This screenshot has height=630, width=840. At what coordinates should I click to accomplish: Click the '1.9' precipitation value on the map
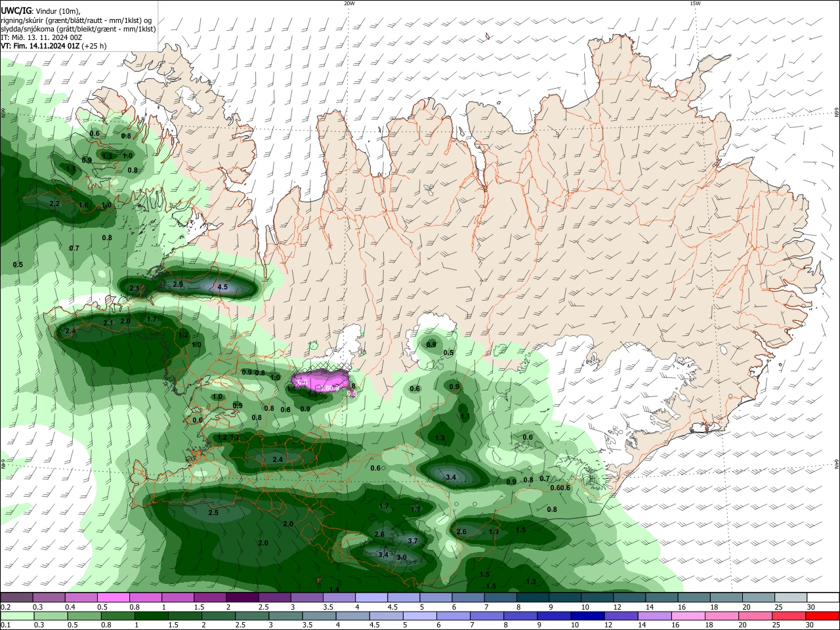click(493, 532)
